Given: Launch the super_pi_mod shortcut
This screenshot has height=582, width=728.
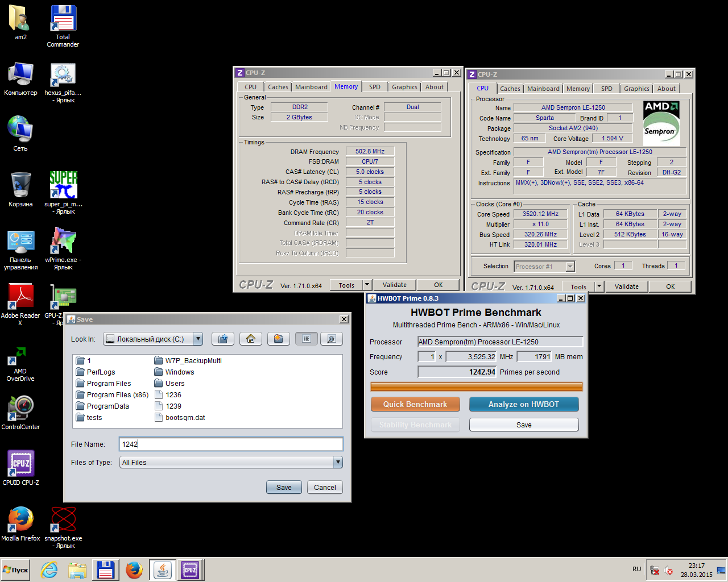Looking at the screenshot, I should pos(63,193).
